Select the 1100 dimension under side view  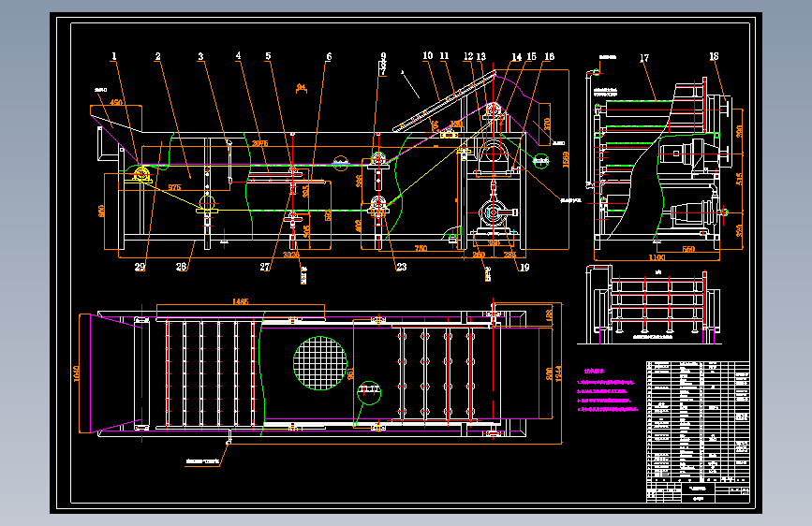click(657, 257)
